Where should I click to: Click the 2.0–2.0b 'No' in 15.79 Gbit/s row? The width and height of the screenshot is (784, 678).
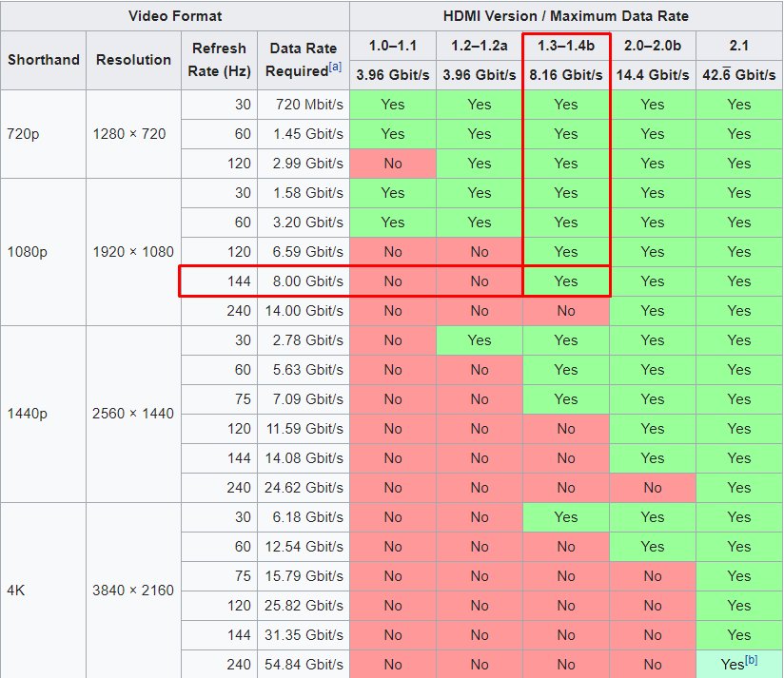coord(653,576)
